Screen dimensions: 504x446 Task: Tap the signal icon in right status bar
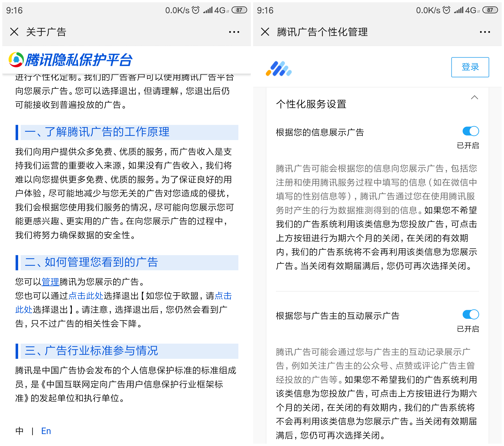[458, 10]
